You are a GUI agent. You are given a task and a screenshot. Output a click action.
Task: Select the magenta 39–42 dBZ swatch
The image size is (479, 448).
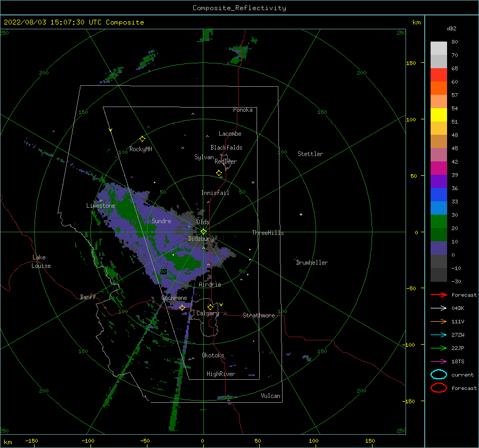point(439,168)
